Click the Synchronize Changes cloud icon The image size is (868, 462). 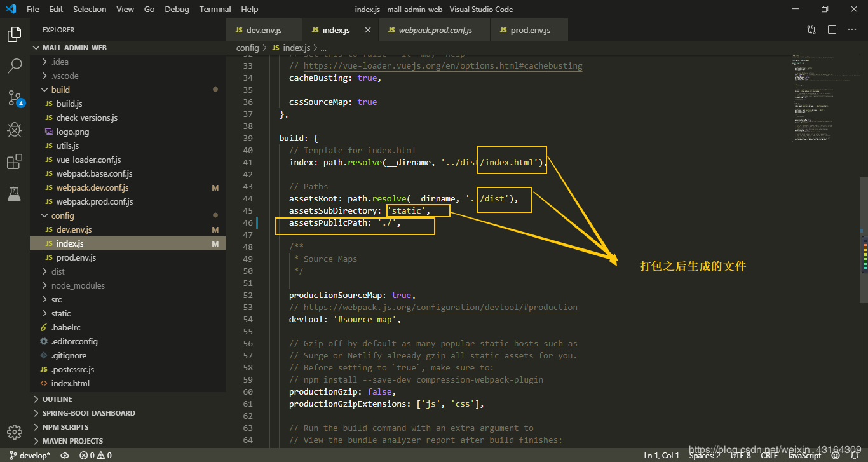click(65, 455)
